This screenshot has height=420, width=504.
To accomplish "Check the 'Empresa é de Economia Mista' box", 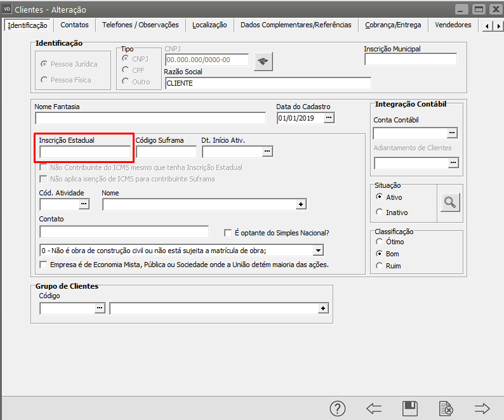I will point(44,265).
